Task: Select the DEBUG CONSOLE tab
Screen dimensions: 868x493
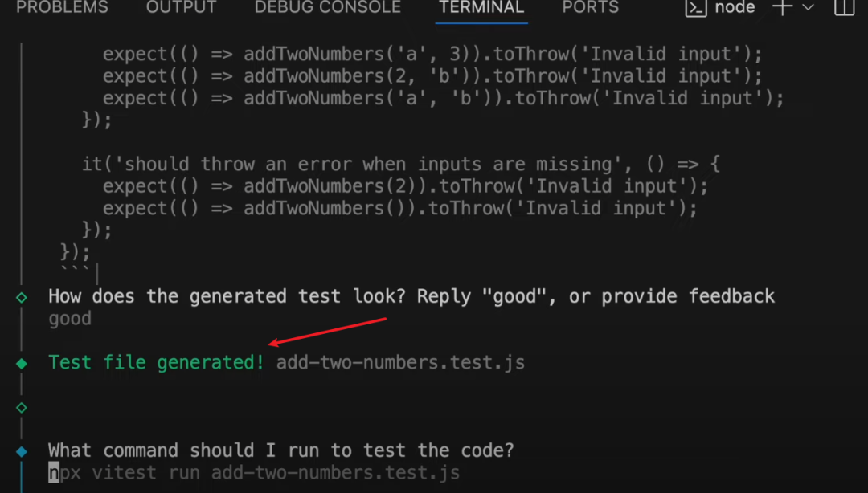Action: tap(327, 7)
